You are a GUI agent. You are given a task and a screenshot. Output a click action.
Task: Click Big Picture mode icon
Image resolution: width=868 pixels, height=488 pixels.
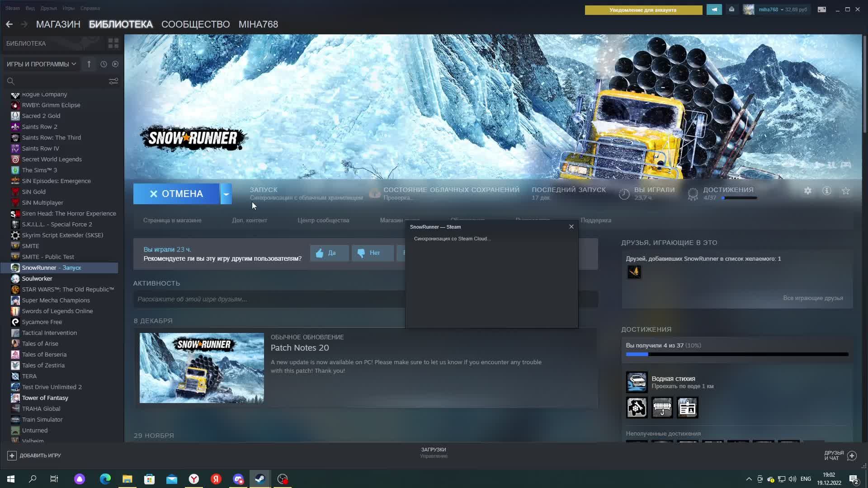(x=822, y=9)
